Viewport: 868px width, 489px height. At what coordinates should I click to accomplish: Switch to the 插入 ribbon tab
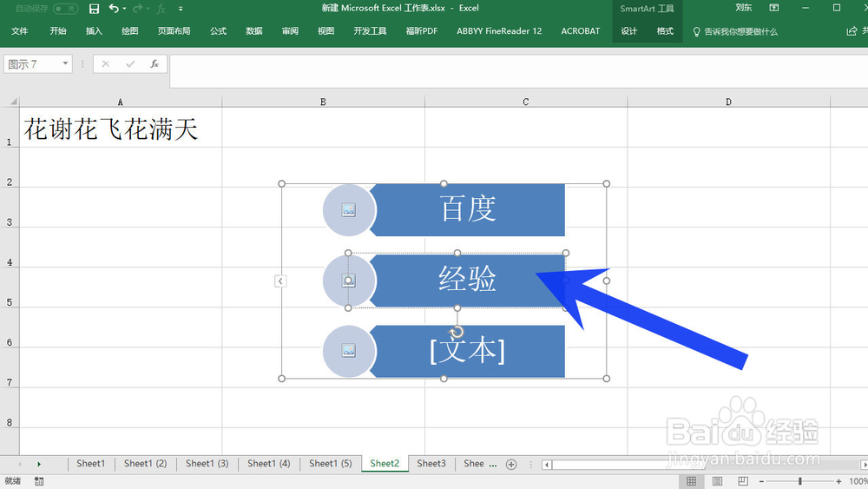94,31
